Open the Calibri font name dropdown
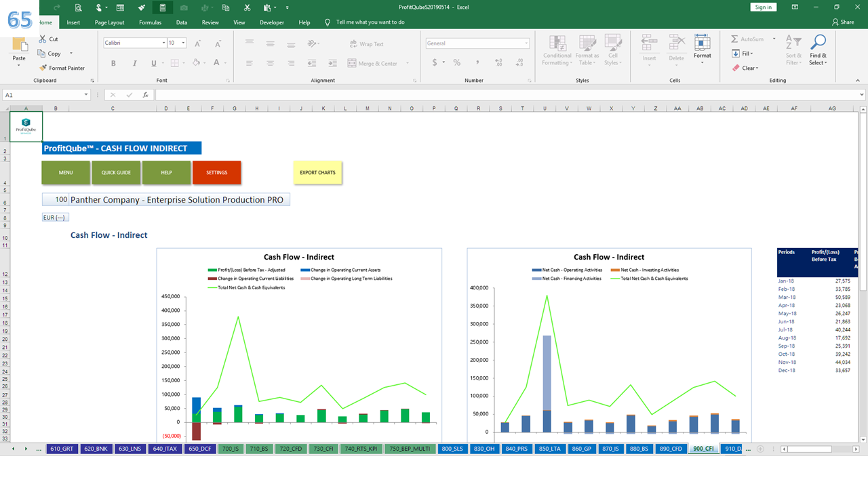This screenshot has height=488, width=868. click(x=163, y=43)
